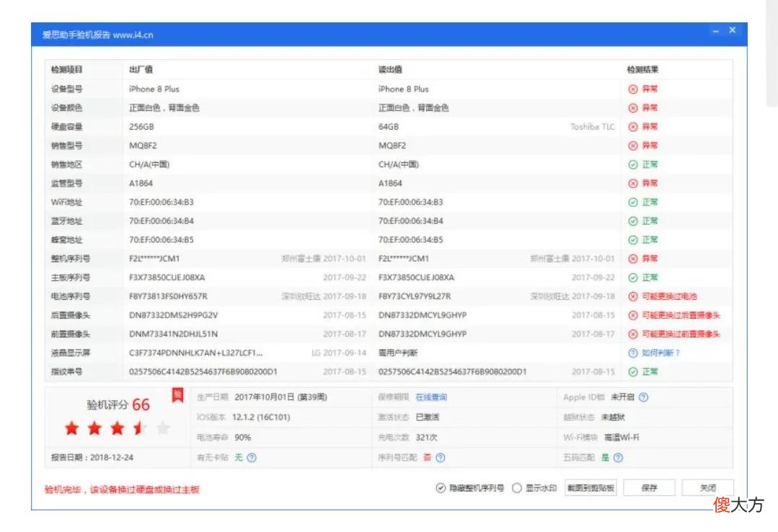Click the abnormal icon in 硬盘容量 row
The width and height of the screenshot is (778, 532).
point(632,127)
